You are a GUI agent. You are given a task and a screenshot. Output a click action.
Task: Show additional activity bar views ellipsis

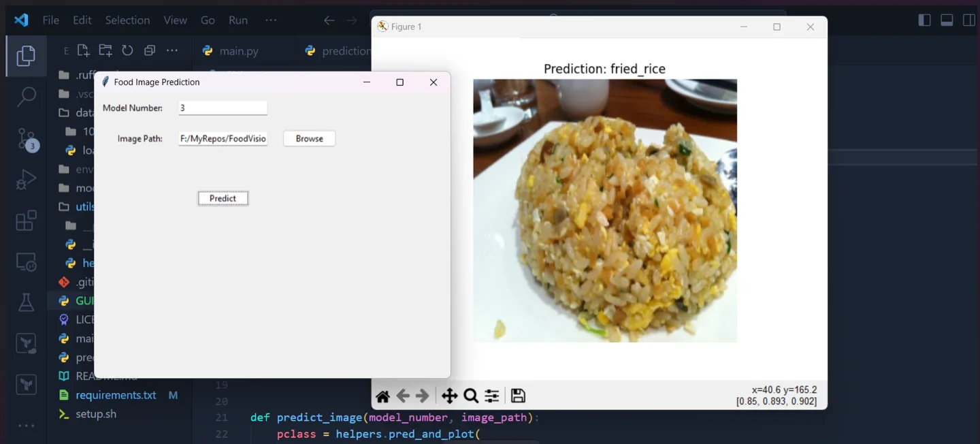(26, 426)
